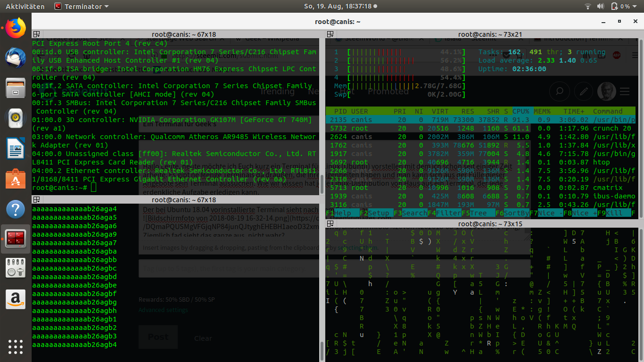Click F3 Search in htop
Viewport: 644px width, 362px height.
[411, 213]
